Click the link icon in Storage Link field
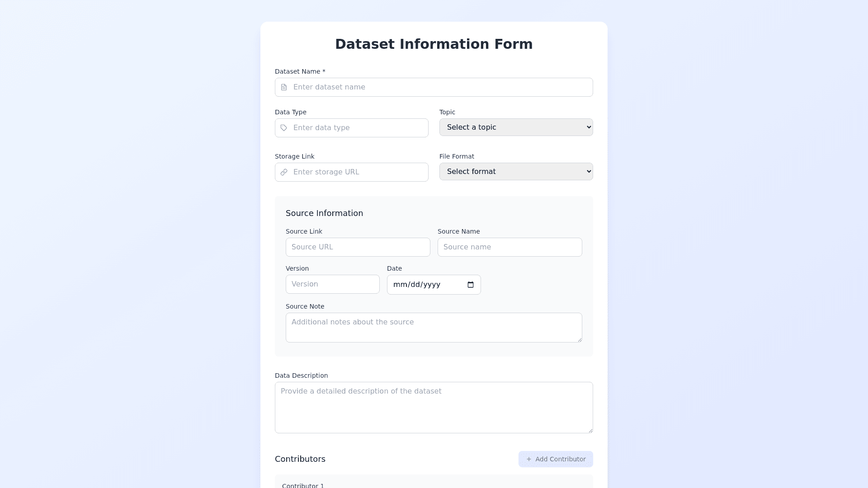The height and width of the screenshot is (488, 868). click(x=284, y=172)
